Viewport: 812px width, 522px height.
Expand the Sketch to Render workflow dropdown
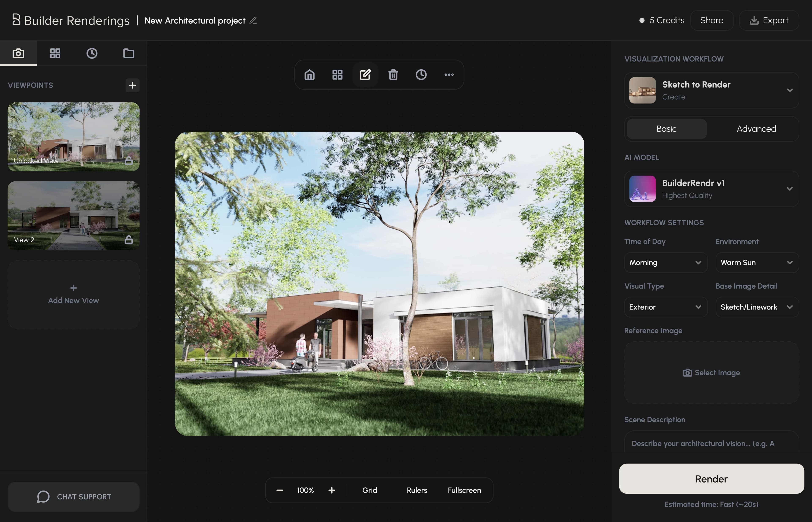click(711, 90)
